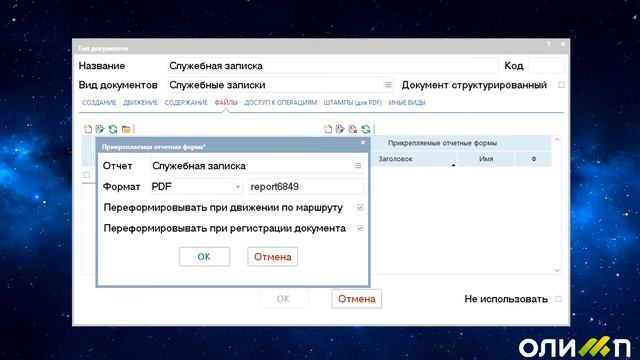
Task: Click the Ф column header
Action: point(533,159)
